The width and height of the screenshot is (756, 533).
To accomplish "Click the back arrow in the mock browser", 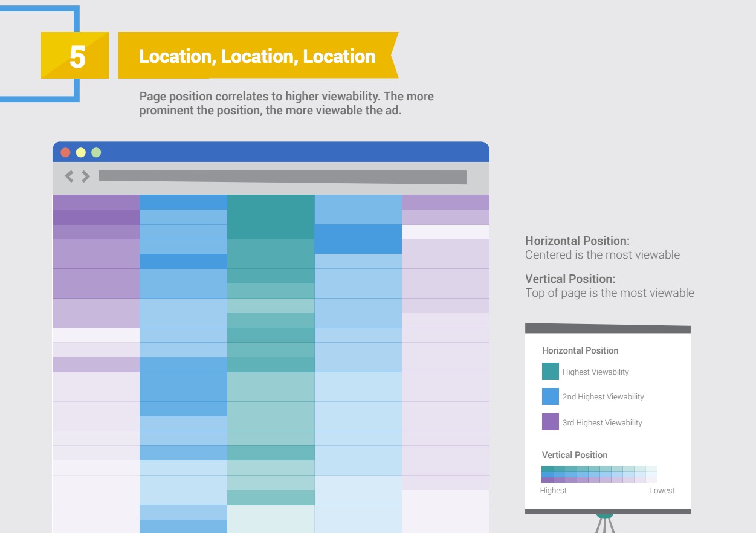I will coord(69,176).
